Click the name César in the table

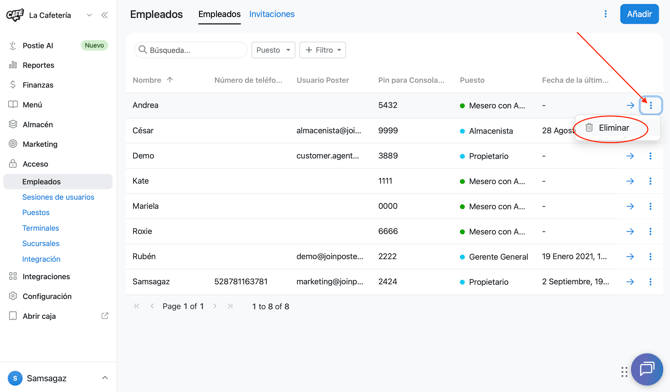143,130
